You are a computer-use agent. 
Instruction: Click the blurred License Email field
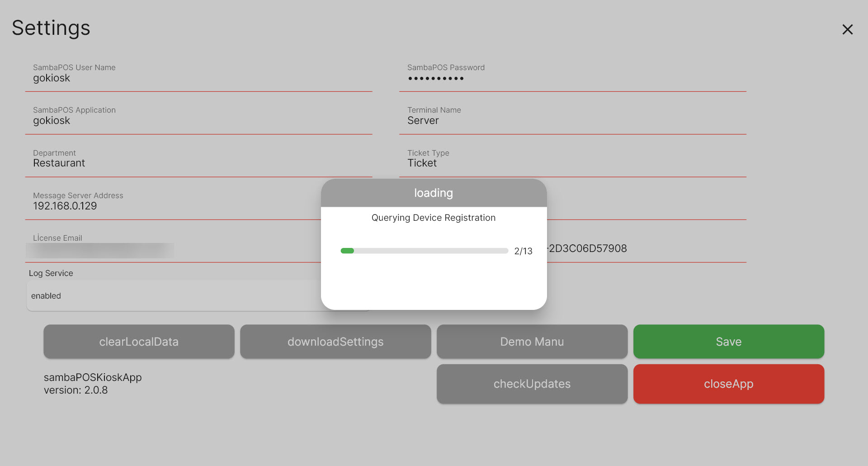click(x=100, y=250)
